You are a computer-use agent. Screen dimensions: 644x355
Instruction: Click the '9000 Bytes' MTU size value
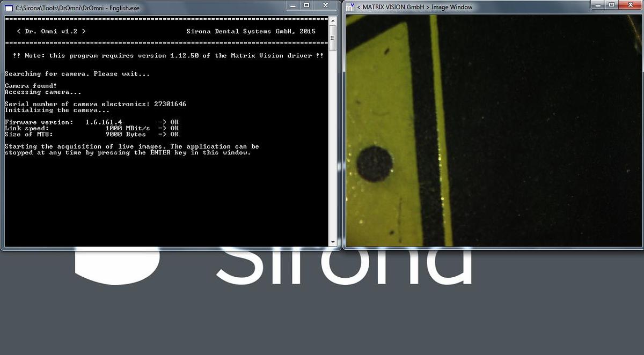[126, 134]
